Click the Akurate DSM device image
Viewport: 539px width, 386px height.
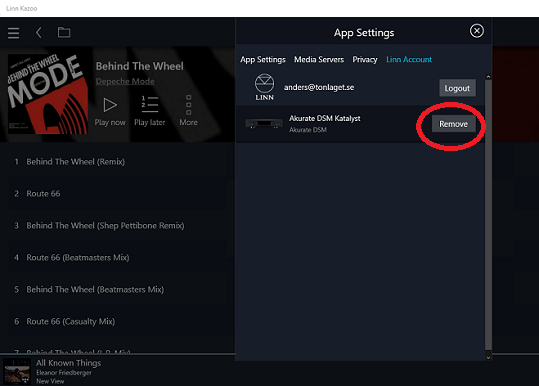tap(264, 123)
